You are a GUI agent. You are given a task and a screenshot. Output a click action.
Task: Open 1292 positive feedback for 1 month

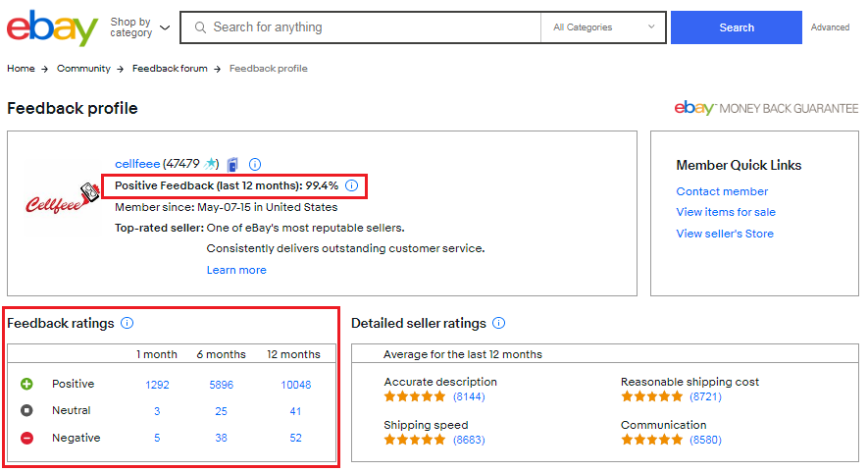(x=157, y=385)
